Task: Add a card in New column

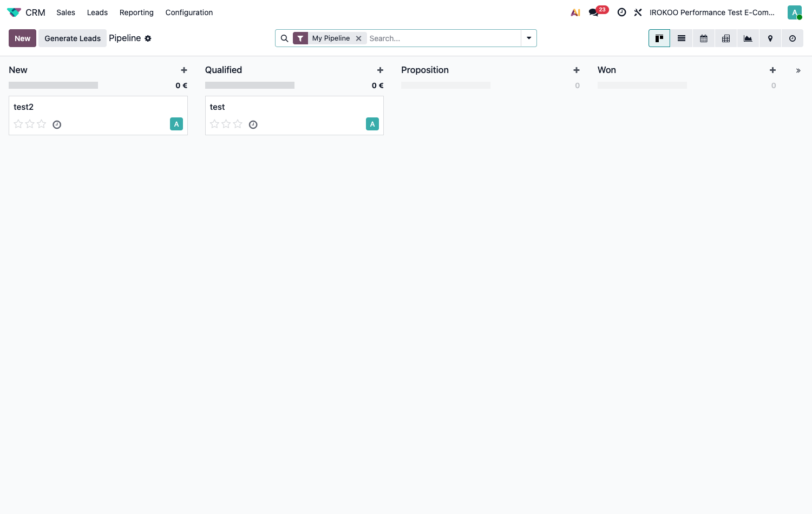Action: (184, 70)
